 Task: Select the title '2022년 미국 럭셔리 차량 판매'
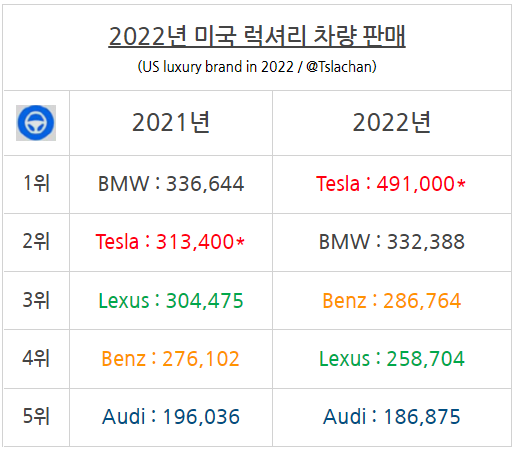(x=257, y=36)
